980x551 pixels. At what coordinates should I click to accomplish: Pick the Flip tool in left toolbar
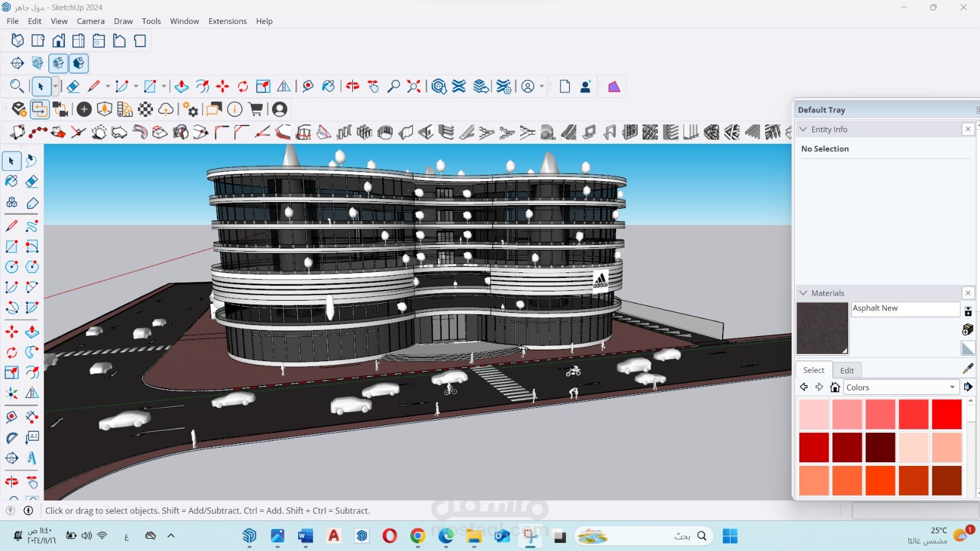[32, 393]
